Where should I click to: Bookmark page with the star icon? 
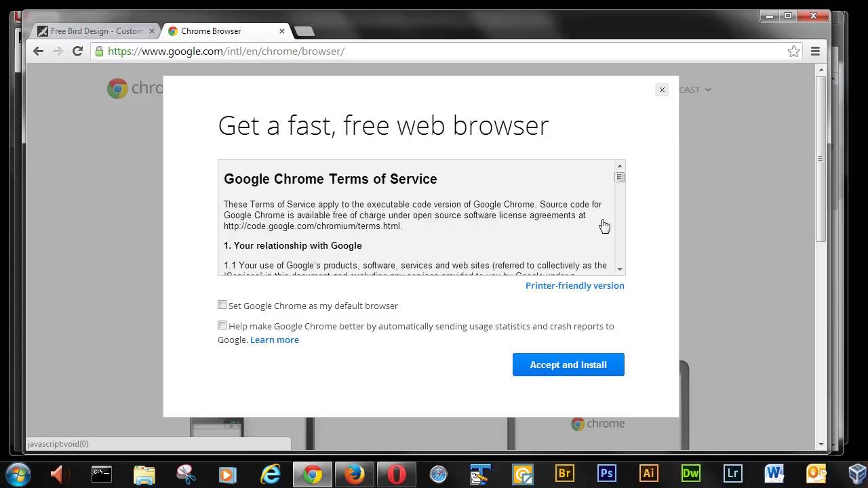click(793, 52)
